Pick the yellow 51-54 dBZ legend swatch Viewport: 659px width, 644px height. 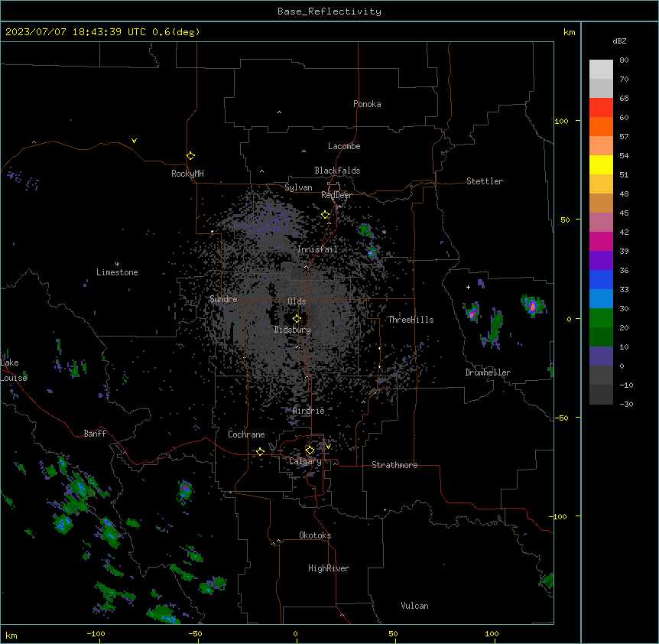601,164
